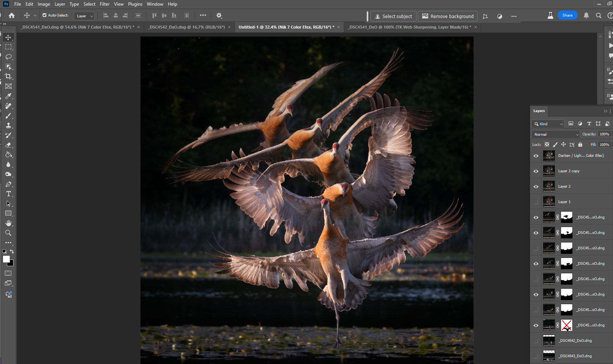Image resolution: width=613 pixels, height=364 pixels.
Task: Open the three-dots align options in options bar
Action: (203, 15)
